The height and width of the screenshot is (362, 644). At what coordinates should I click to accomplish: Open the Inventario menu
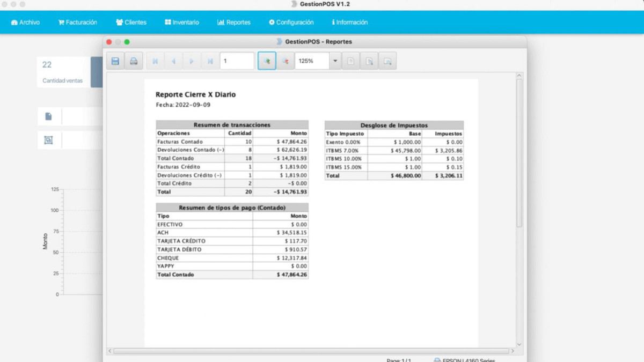point(182,23)
